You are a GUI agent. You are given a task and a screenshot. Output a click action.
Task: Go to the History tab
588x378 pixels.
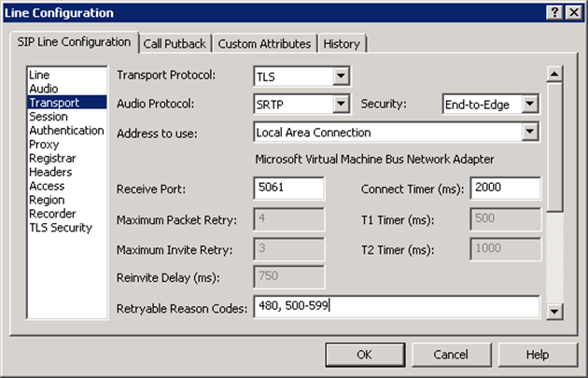(x=342, y=44)
